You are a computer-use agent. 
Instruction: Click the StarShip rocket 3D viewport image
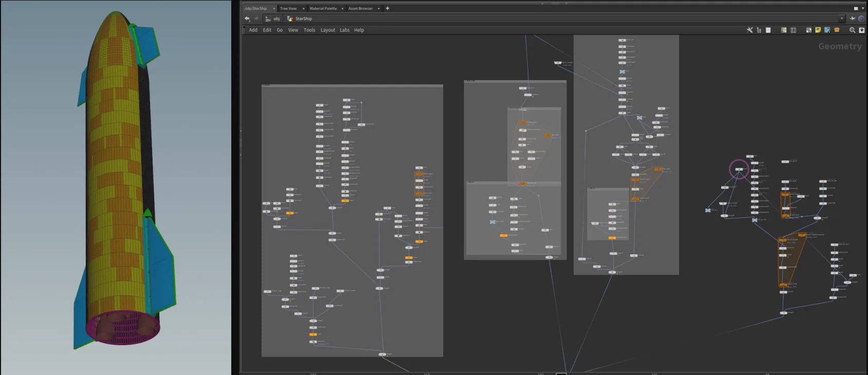(x=116, y=188)
